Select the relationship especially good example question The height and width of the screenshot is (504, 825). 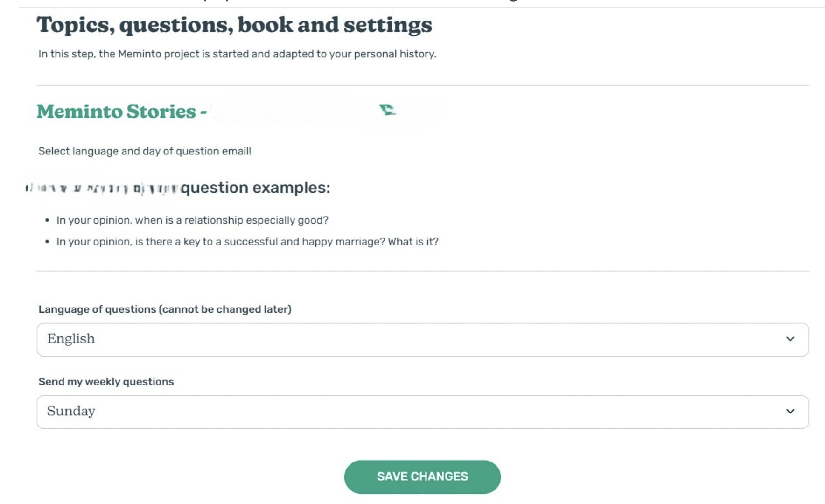[192, 220]
